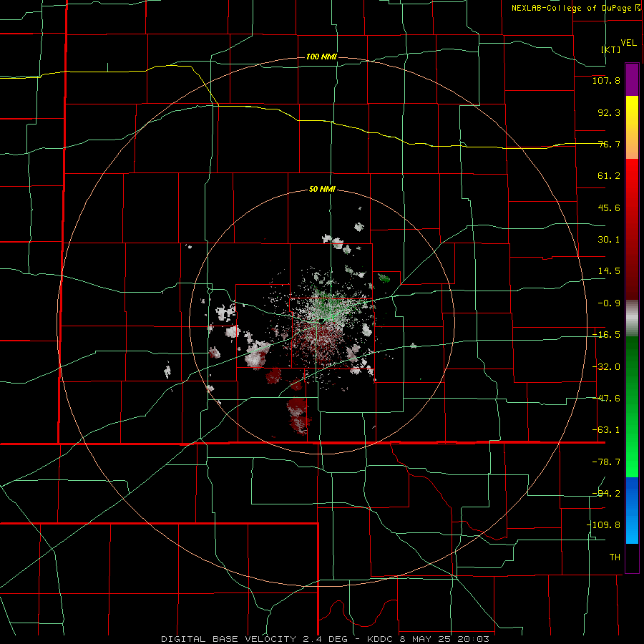Click the KDDC radar site center point

[321, 320]
